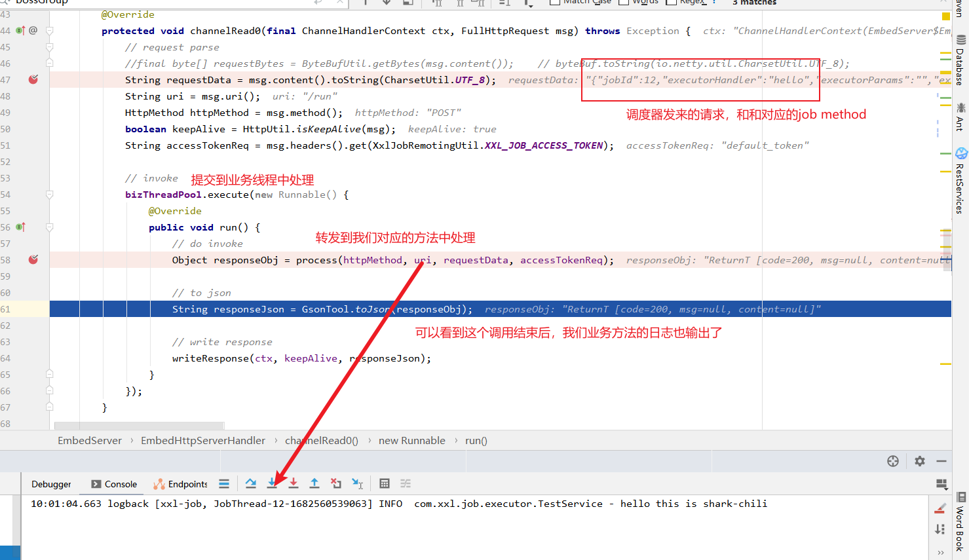The height and width of the screenshot is (560, 969).
Task: Click the Drop Frame debug icon
Action: tap(335, 483)
